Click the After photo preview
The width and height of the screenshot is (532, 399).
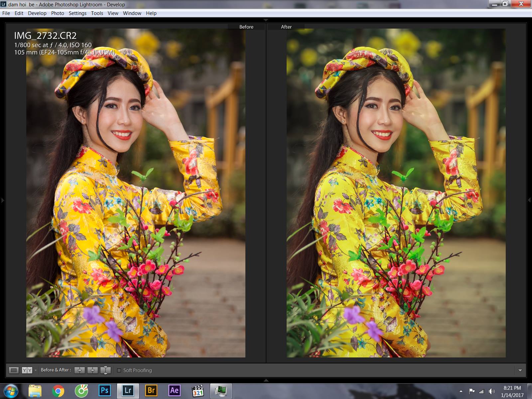396,193
